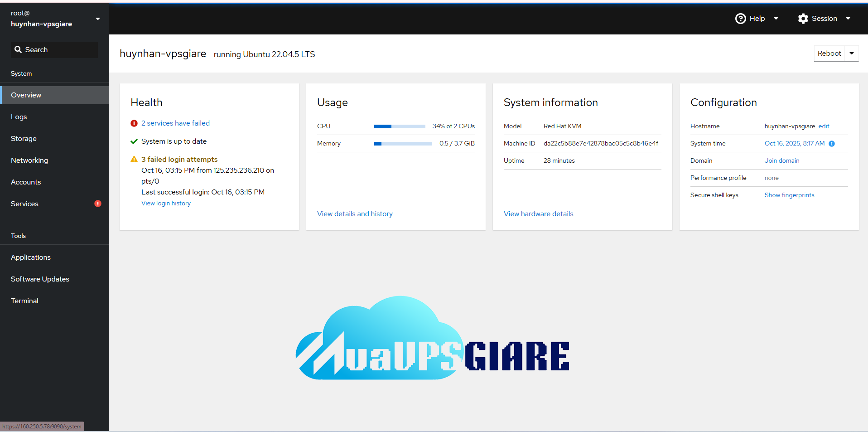Open the View login history link

[166, 203]
